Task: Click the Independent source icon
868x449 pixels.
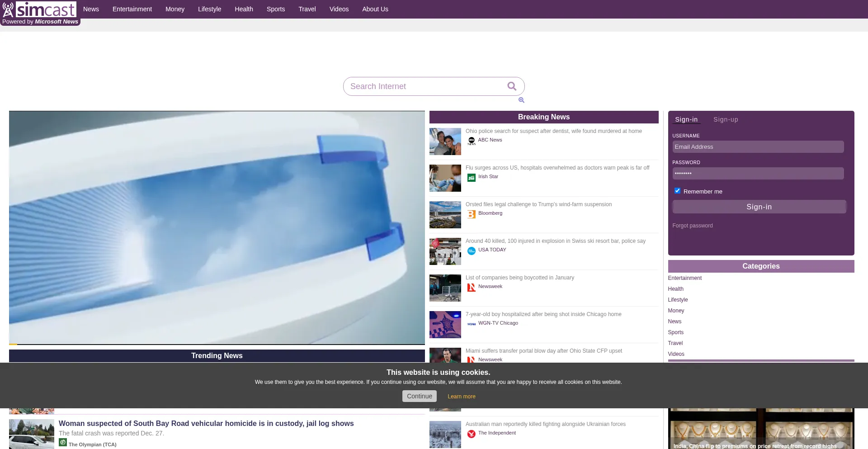Action: pos(472,434)
